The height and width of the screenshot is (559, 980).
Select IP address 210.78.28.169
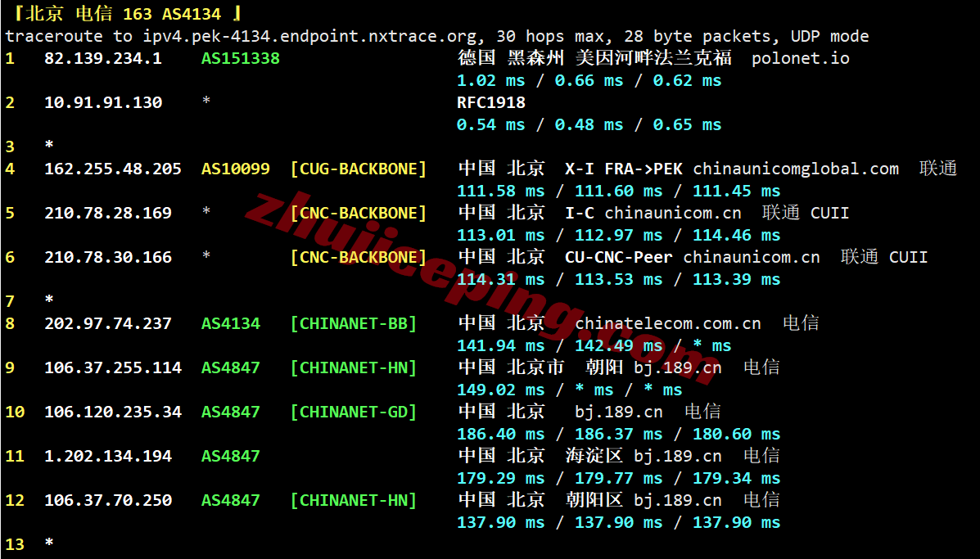108,213
